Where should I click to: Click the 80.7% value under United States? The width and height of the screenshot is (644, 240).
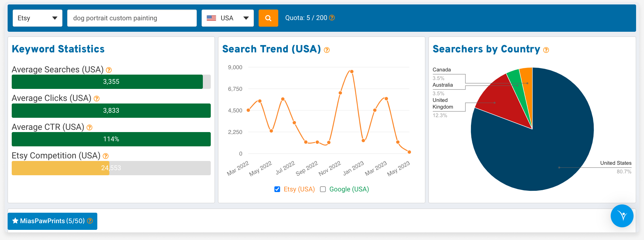[x=624, y=171]
